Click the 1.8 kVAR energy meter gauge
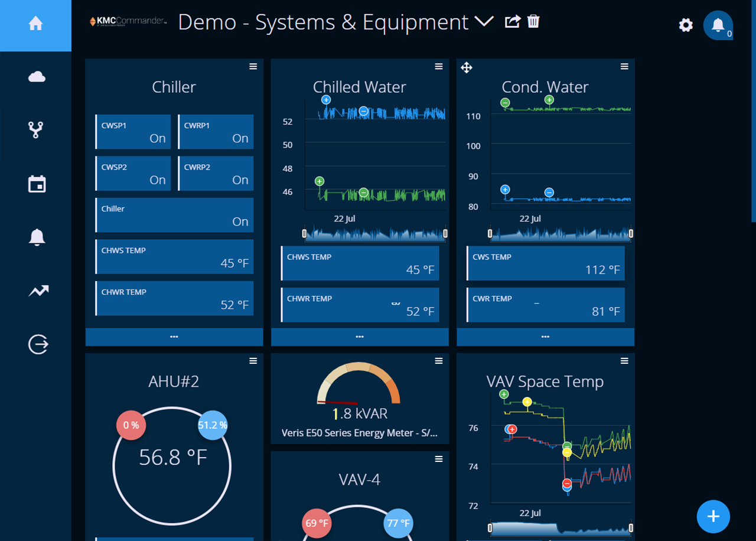This screenshot has height=541, width=756. tap(359, 383)
